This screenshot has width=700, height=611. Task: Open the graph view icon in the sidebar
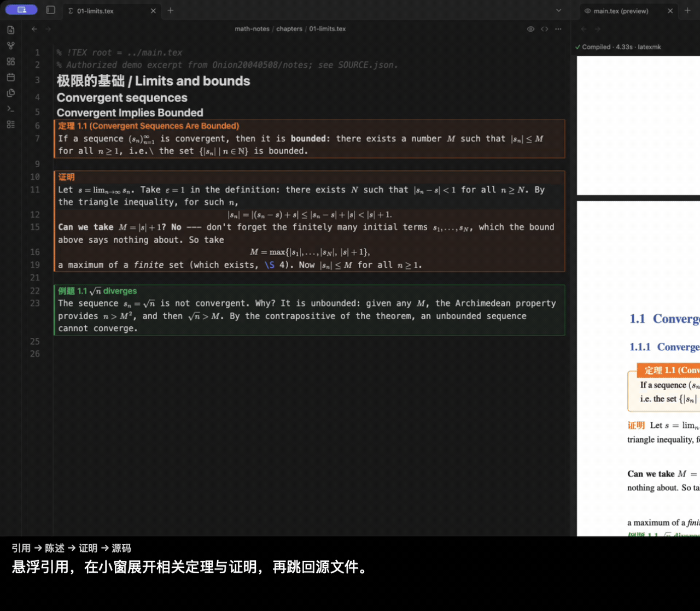[10, 46]
